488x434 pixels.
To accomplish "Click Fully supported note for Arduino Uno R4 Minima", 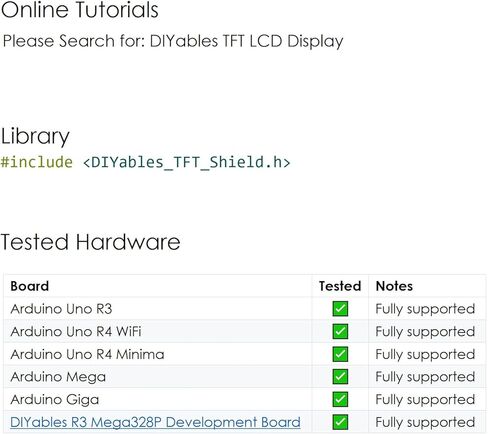I will pyautogui.click(x=425, y=355).
